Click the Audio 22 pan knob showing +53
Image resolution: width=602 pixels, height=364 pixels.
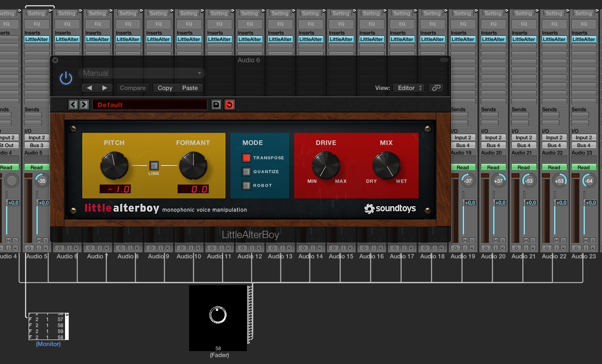click(x=560, y=181)
